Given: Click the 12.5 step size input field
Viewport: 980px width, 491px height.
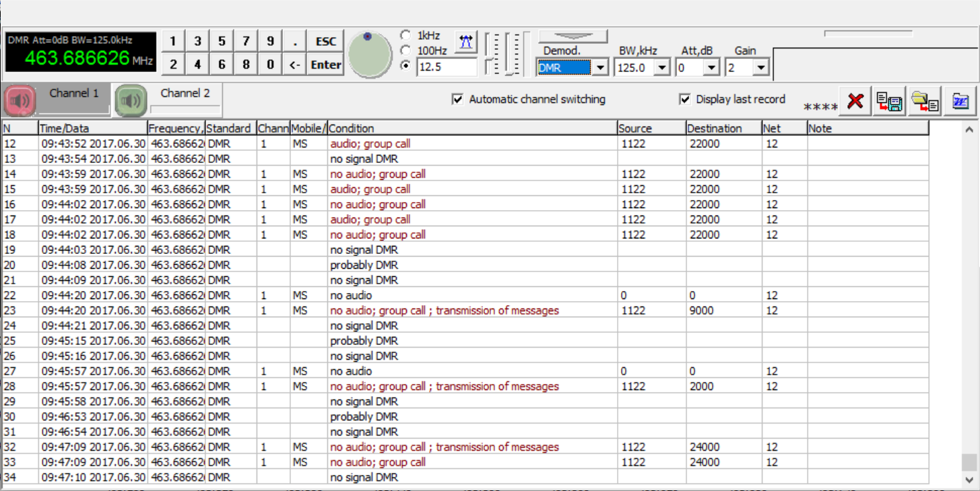Looking at the screenshot, I should pos(446,67).
